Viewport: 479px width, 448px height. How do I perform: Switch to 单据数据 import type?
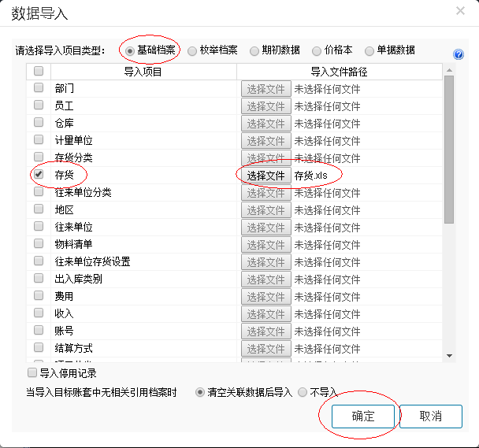pyautogui.click(x=369, y=50)
